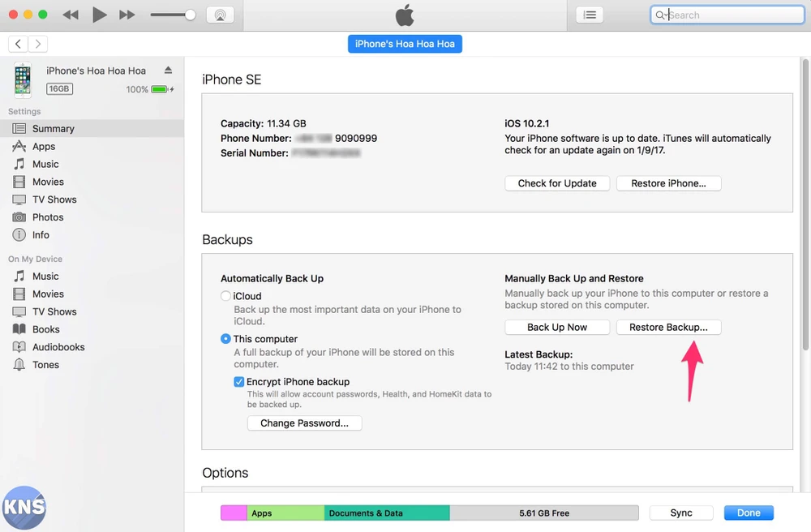Click Restore Backup
811x532 pixels.
click(668, 327)
